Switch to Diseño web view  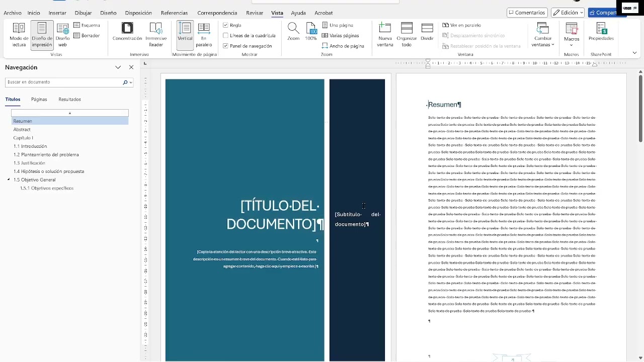(62, 35)
